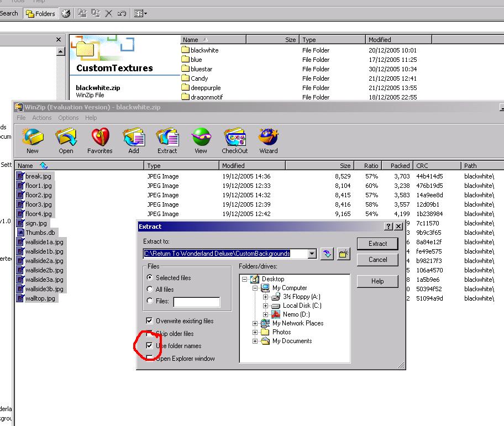Click the Extract button in the dialog
504x426 pixels.
click(x=377, y=244)
